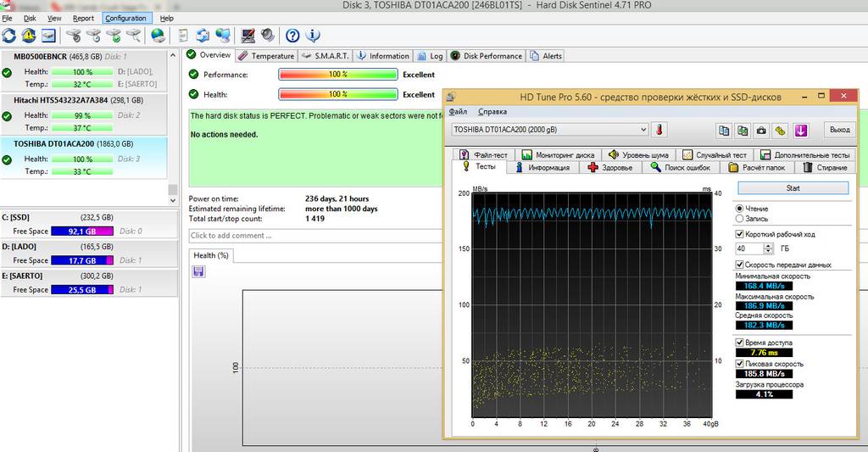The height and width of the screenshot is (452, 868).
Task: Click the yellow warning alerts toolbar icon
Action: 29,36
